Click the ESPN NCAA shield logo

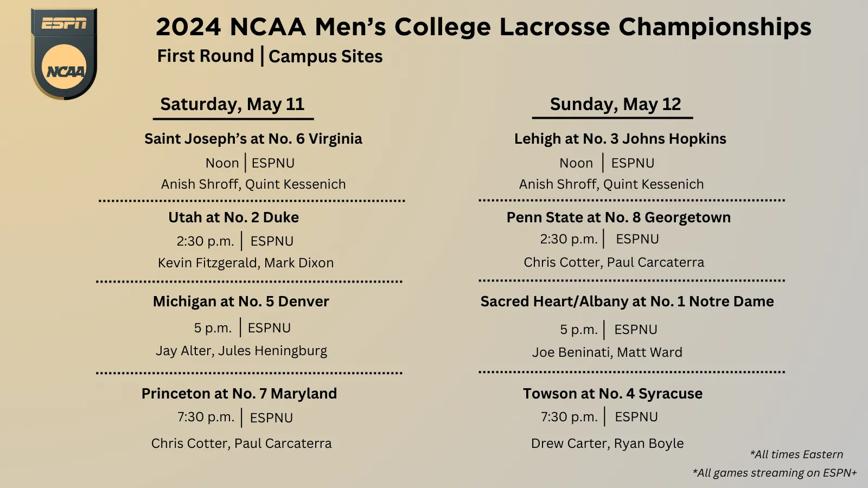(64, 54)
